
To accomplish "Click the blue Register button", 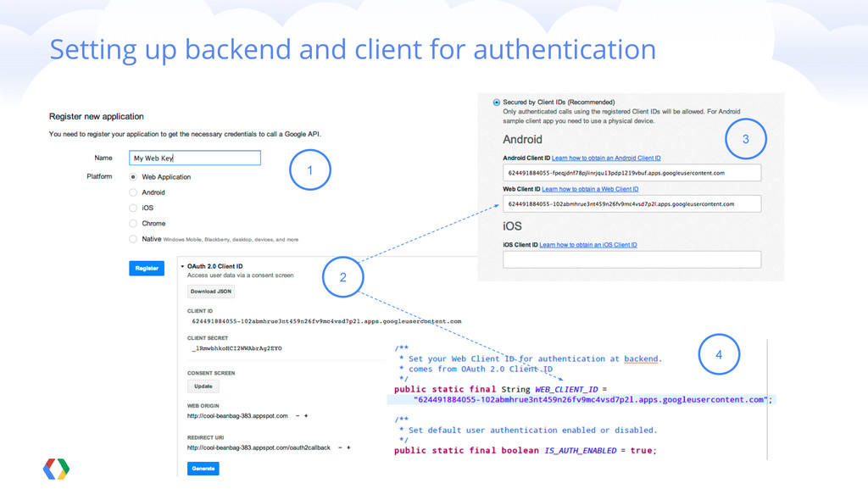I will [x=147, y=269].
